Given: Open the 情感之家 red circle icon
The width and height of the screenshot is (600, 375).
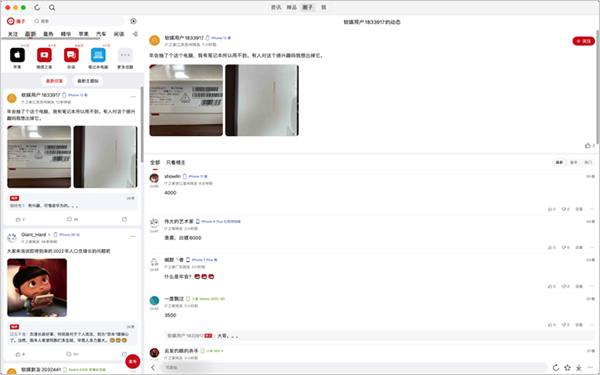Looking at the screenshot, I should pyautogui.click(x=44, y=55).
